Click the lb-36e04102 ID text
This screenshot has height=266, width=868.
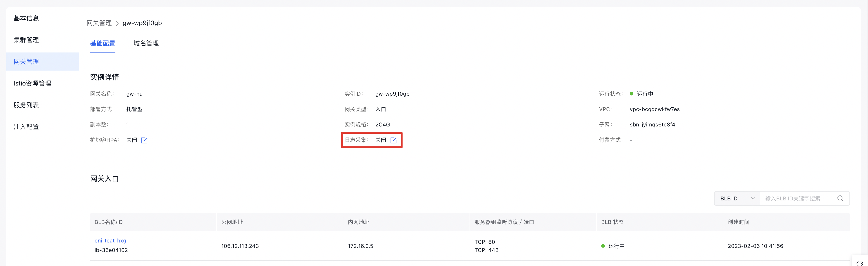pos(111,250)
